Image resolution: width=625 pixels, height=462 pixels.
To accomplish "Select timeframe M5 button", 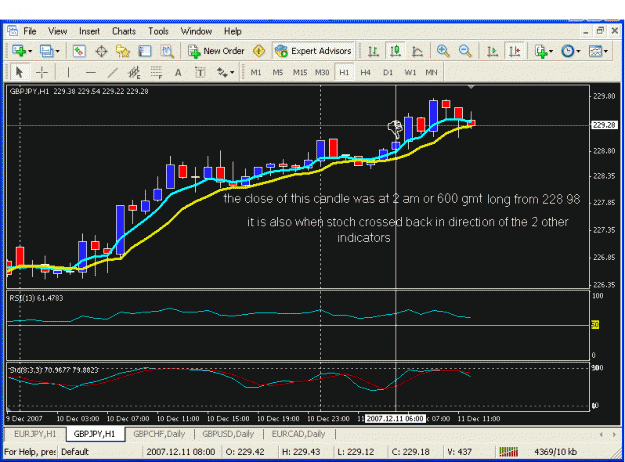I will pos(277,73).
